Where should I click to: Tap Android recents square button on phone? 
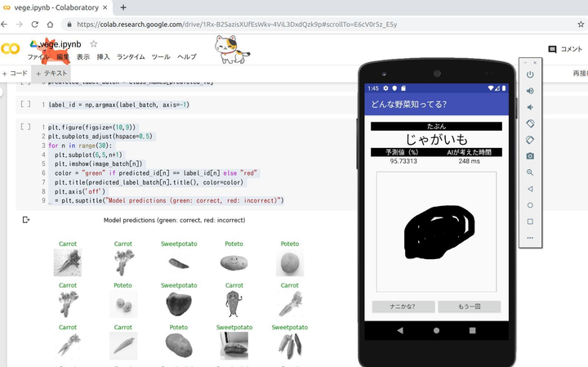(473, 330)
